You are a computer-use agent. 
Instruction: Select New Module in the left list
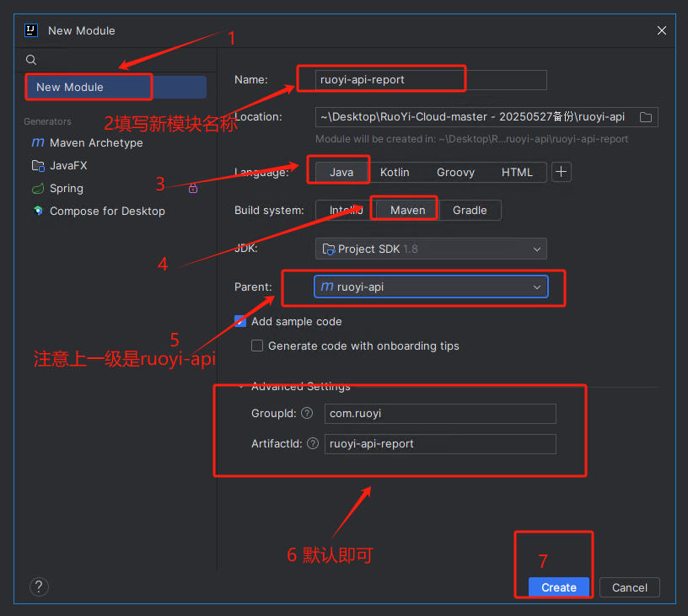click(x=116, y=88)
